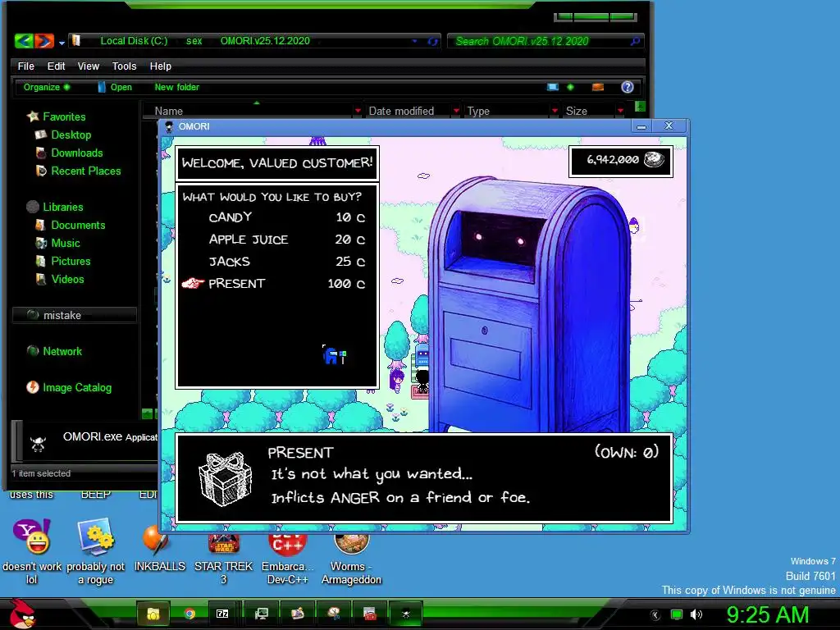Click the present gift box icon
Screen dimensions: 840x630
pyautogui.click(x=225, y=479)
